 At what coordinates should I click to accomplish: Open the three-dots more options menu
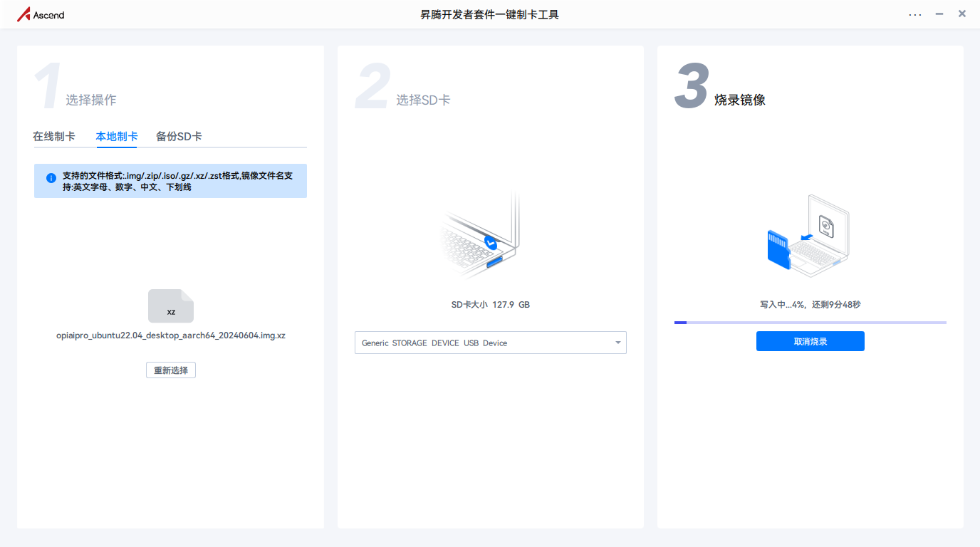915,14
